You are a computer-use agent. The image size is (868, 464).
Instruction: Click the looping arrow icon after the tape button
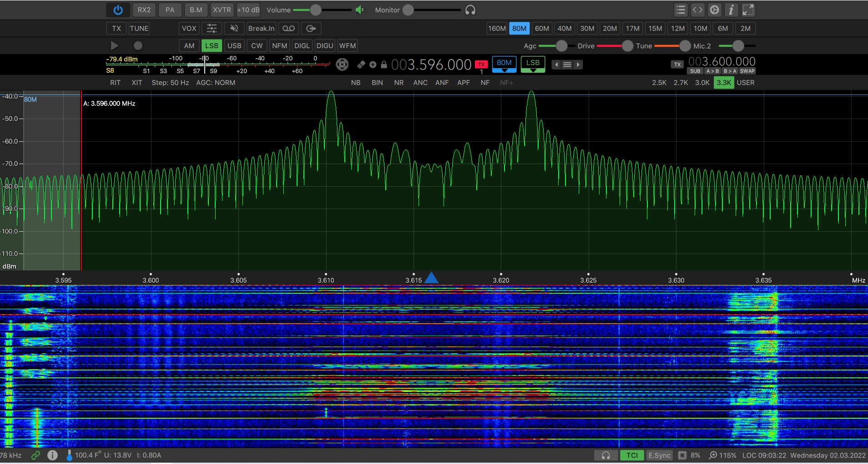[x=311, y=28]
